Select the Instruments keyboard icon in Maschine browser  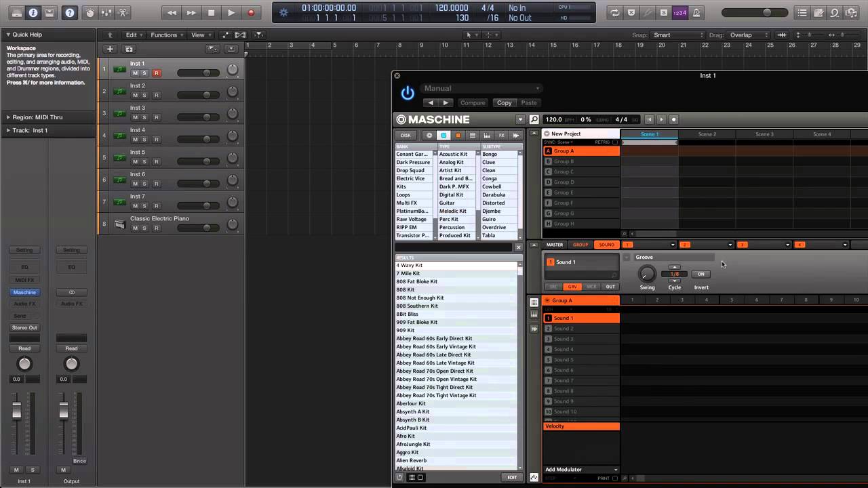[x=487, y=136]
